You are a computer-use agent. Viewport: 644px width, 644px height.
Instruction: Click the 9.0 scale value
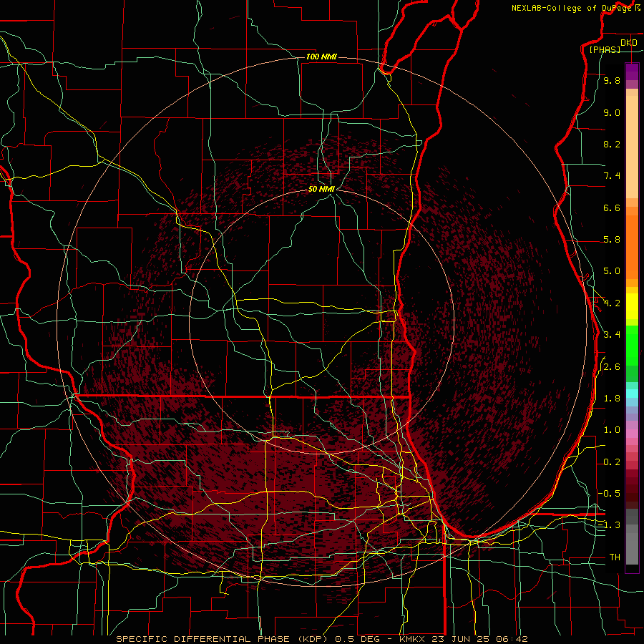[612, 113]
